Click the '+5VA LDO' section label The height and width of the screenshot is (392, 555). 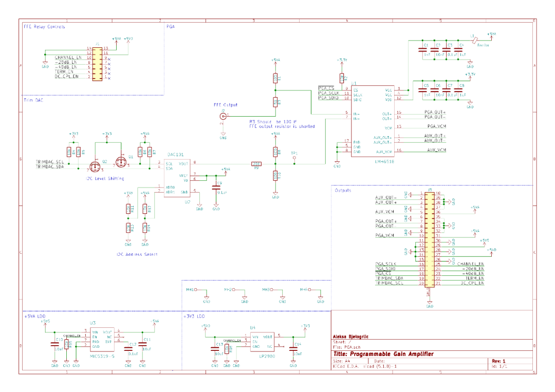pyautogui.click(x=35, y=316)
